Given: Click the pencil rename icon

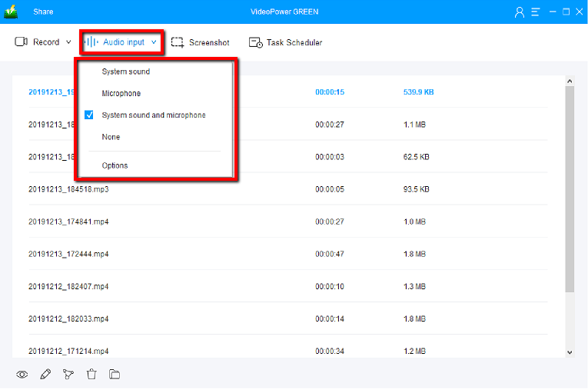Looking at the screenshot, I should pos(45,375).
